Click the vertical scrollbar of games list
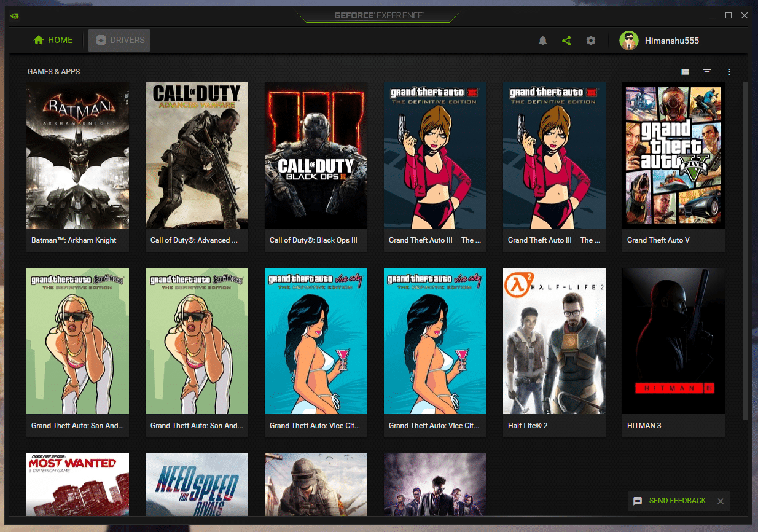This screenshot has height=532, width=758. point(745,252)
